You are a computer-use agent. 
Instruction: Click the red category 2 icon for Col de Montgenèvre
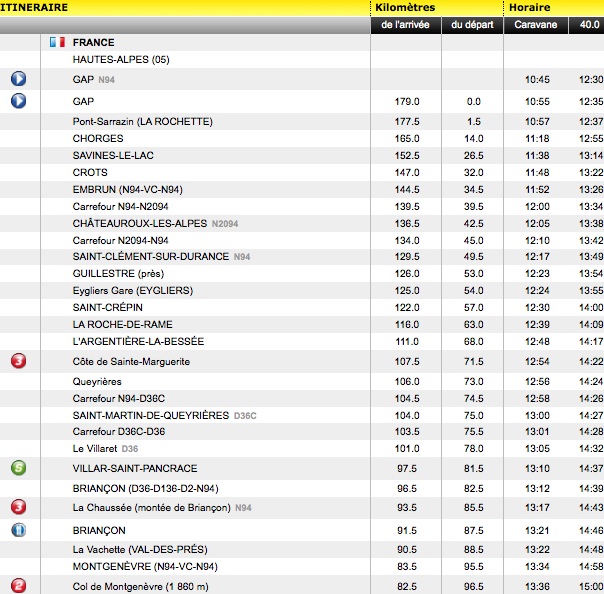tap(18, 585)
